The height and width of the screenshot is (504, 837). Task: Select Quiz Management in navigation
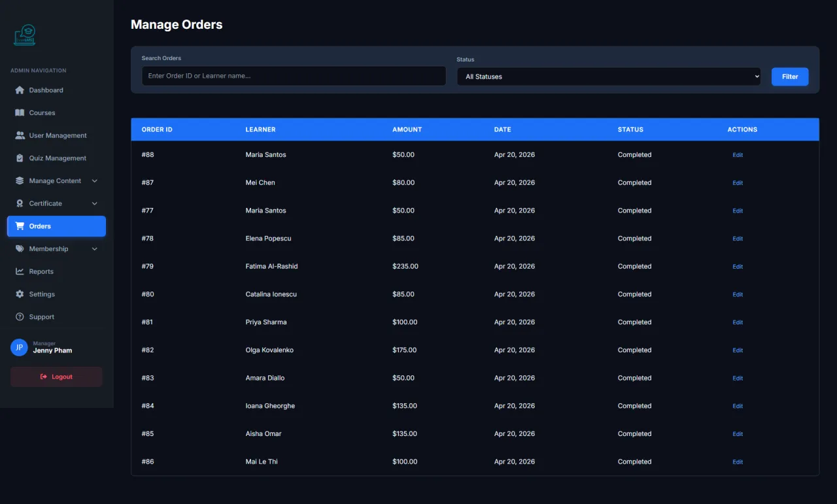56,158
